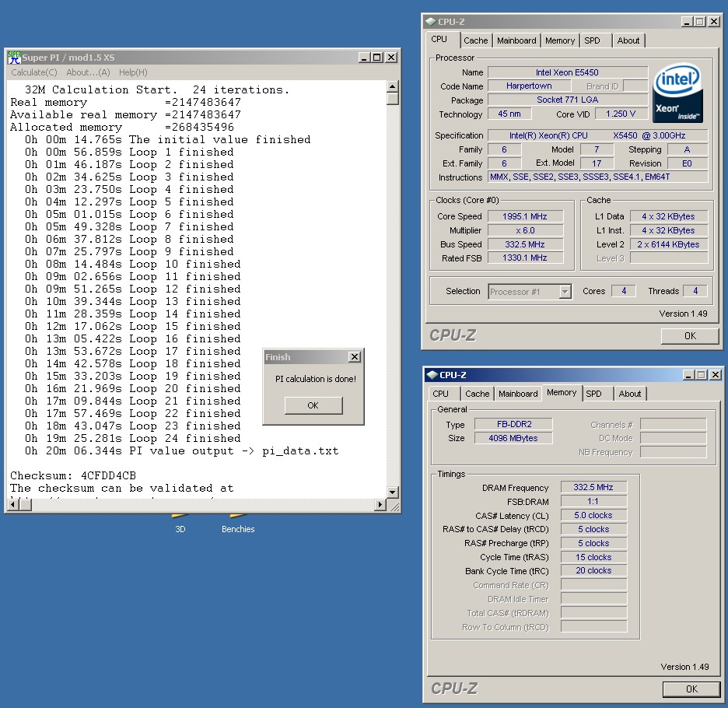This screenshot has height=708, width=728.
Task: Select About tab in lower CPU-Z window
Action: [x=630, y=394]
